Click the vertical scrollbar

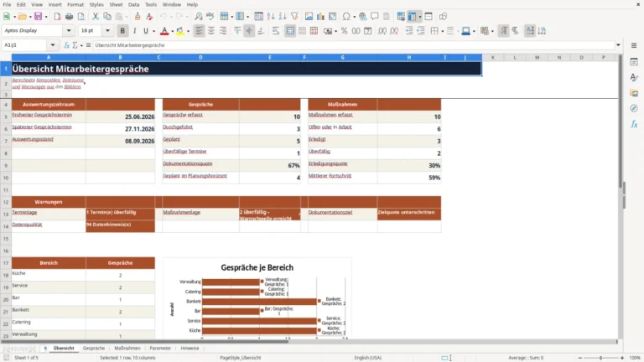[x=621, y=197]
